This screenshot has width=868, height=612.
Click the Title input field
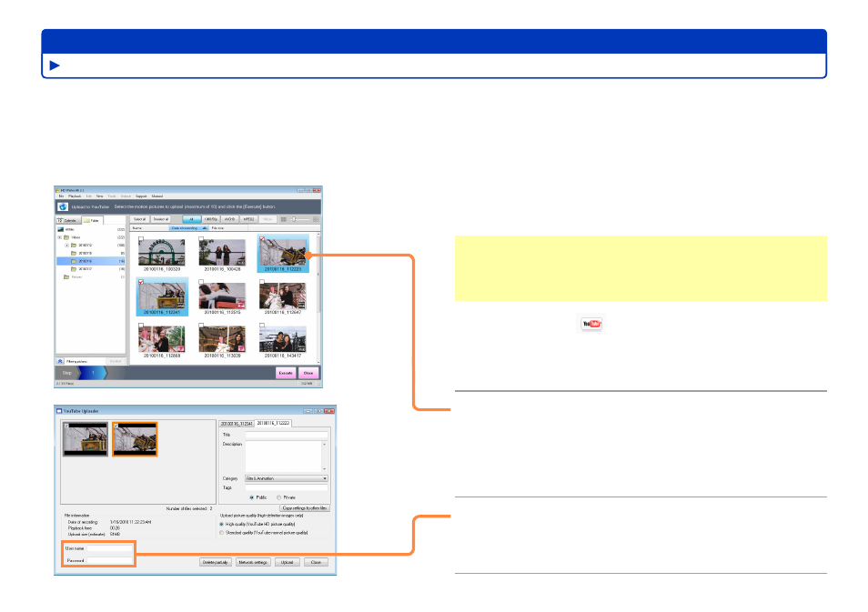(287, 435)
